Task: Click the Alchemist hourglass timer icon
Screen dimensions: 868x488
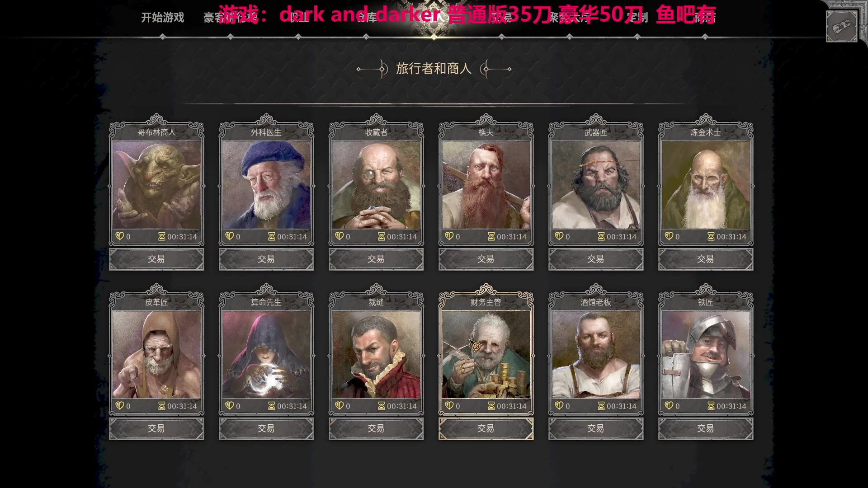Action: tap(711, 236)
